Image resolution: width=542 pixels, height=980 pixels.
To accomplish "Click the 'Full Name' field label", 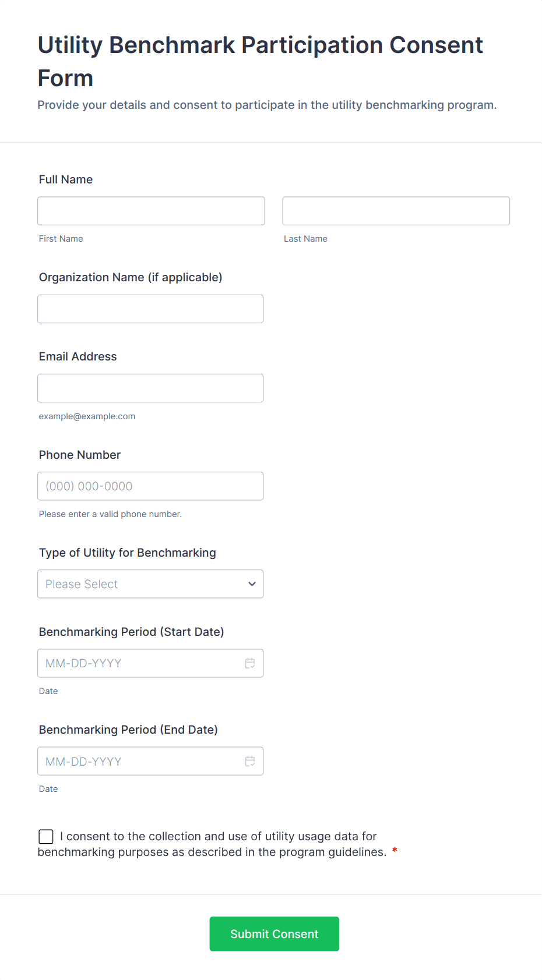I will (x=66, y=179).
